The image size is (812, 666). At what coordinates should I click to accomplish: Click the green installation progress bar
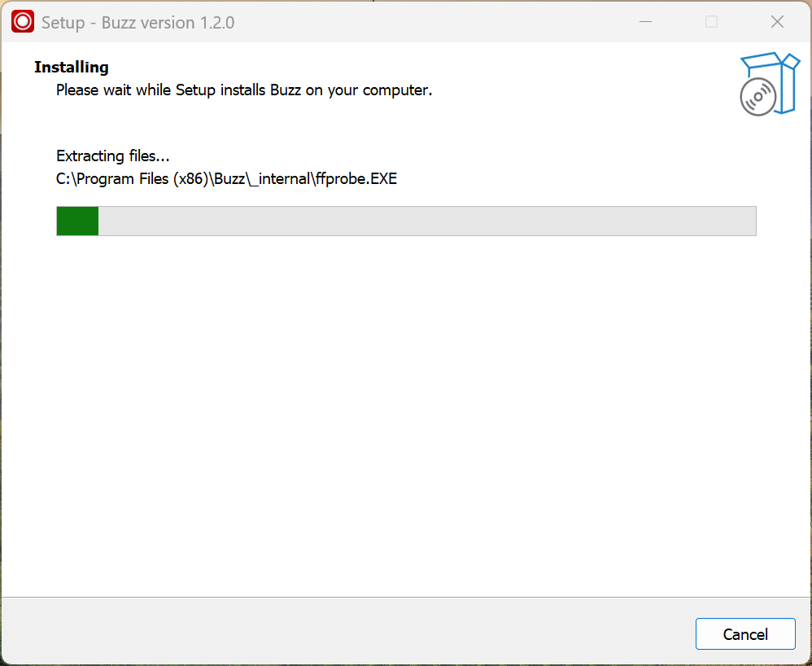tap(406, 221)
